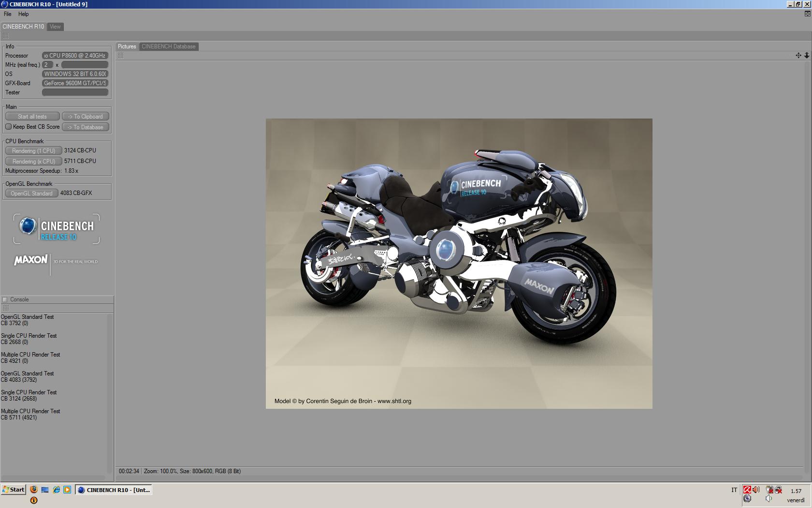The image size is (812, 508).
Task: Open the Help menu
Action: tap(23, 14)
